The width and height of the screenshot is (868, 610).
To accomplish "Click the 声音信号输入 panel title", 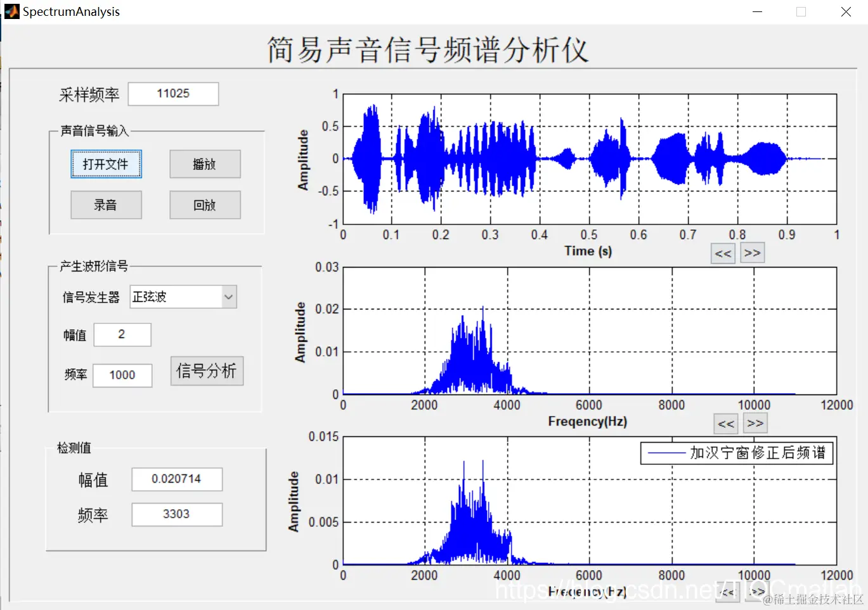I will 94,131.
